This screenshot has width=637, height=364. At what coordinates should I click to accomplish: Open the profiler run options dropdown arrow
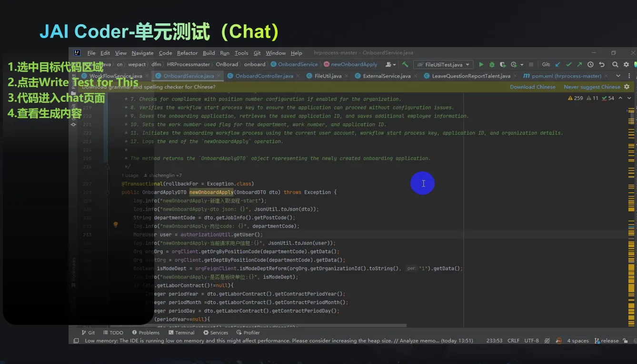point(522,65)
